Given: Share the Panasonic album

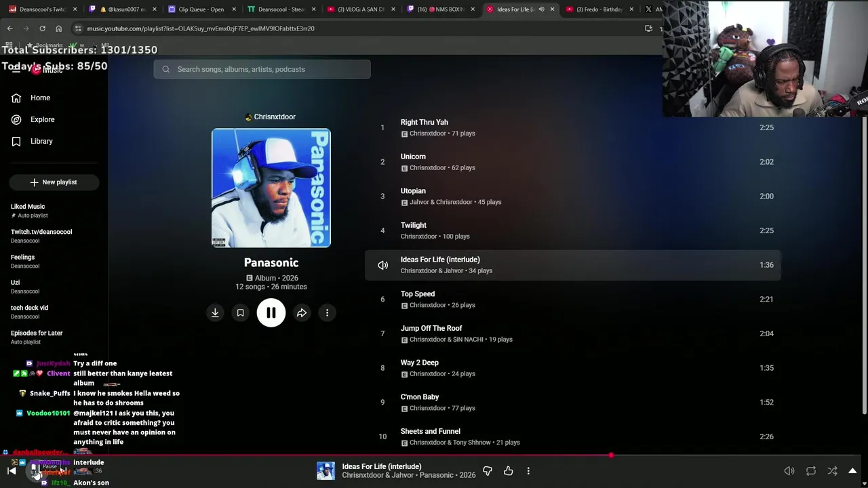Looking at the screenshot, I should pos(302,312).
